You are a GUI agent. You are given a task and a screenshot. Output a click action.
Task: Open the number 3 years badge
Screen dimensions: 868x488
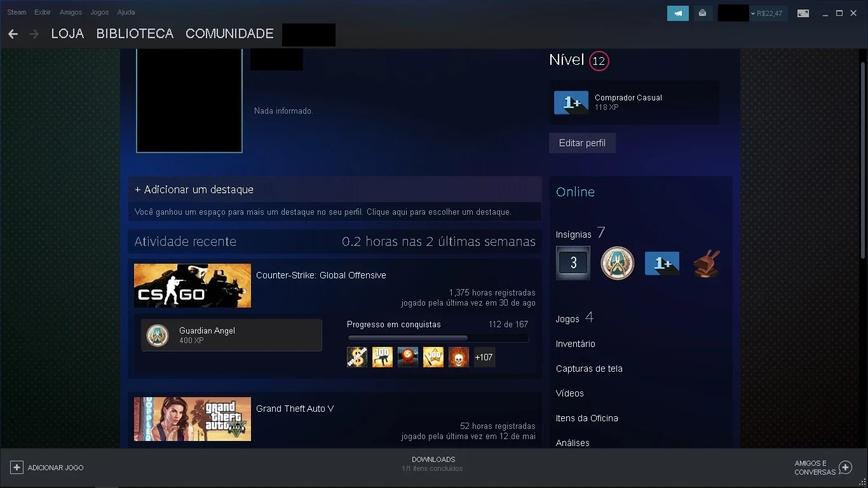[573, 262]
